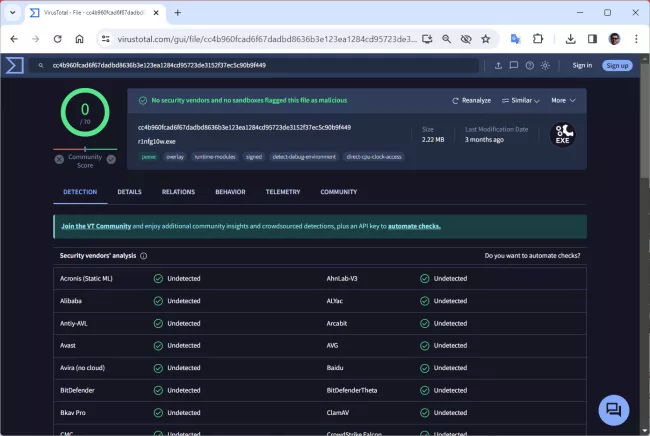The image size is (650, 436).
Task: Click the Sign up button
Action: pyautogui.click(x=617, y=65)
